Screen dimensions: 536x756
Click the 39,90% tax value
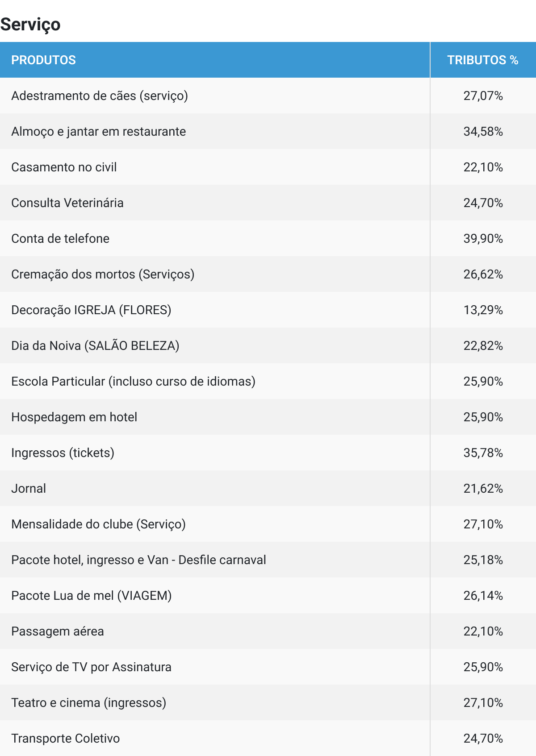tap(483, 239)
